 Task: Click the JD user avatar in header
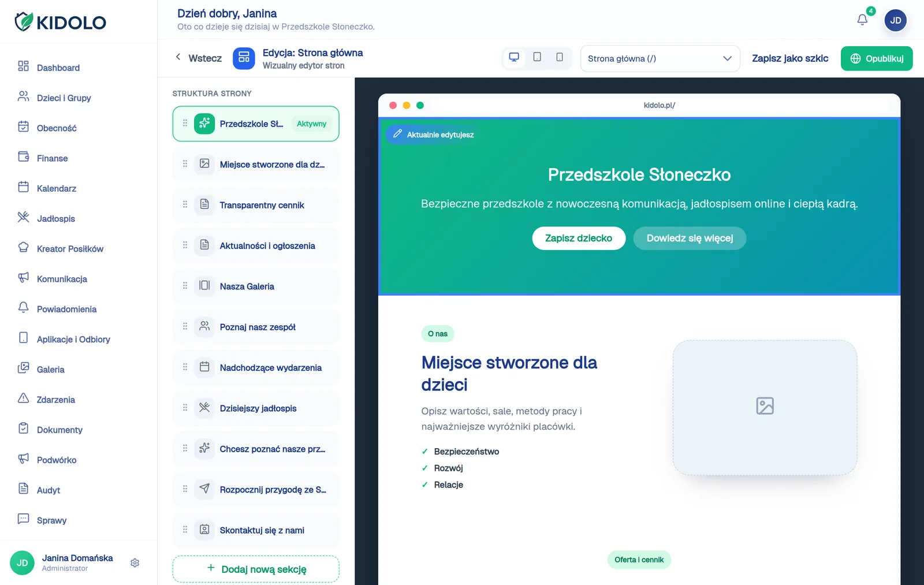coord(896,20)
